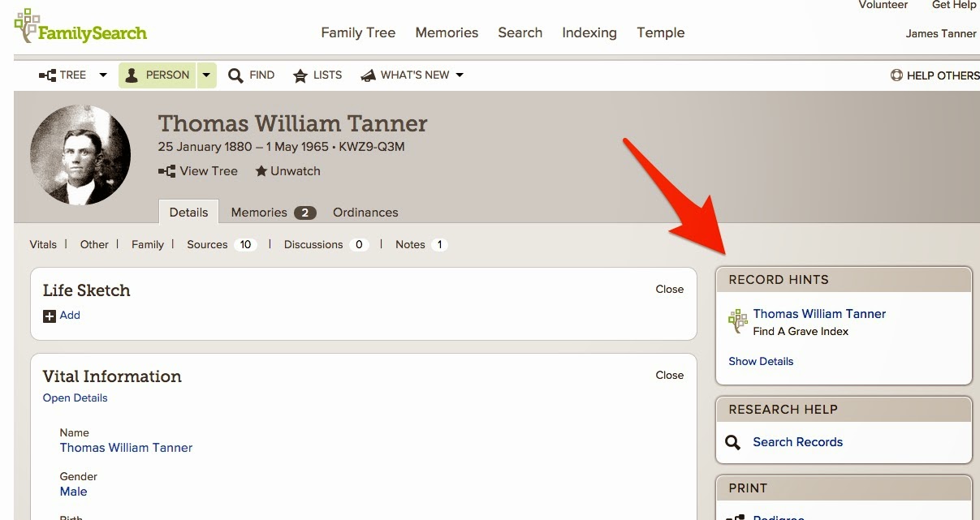This screenshot has height=520, width=980.
Task: Open the Memories top menu
Action: [x=447, y=33]
